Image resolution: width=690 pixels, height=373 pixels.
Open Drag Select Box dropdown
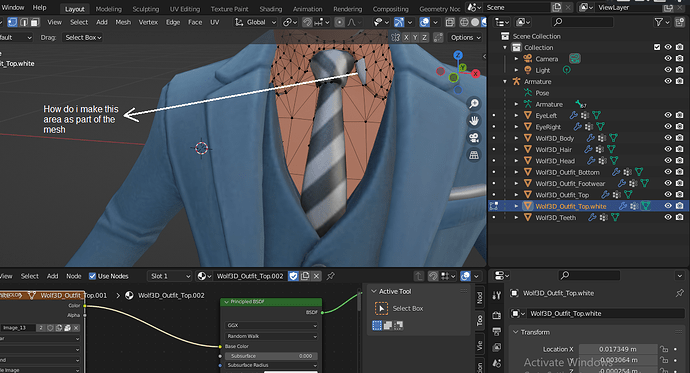point(83,37)
